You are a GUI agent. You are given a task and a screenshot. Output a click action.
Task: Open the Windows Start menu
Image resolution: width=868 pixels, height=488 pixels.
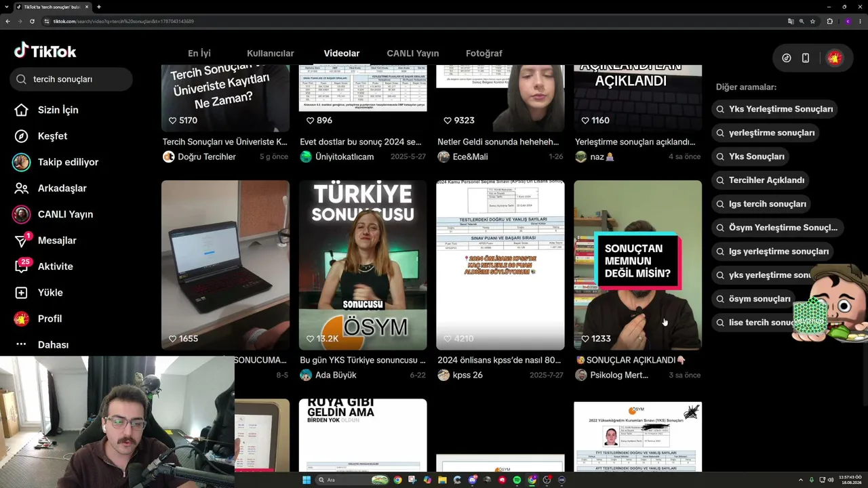pyautogui.click(x=306, y=480)
